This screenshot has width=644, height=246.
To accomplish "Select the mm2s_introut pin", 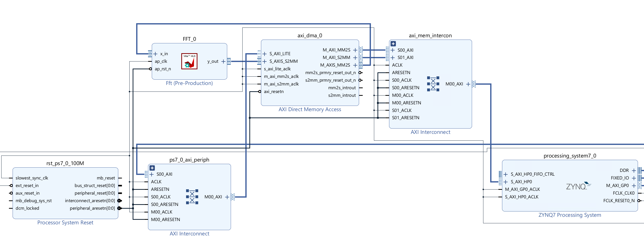I will (x=342, y=88).
